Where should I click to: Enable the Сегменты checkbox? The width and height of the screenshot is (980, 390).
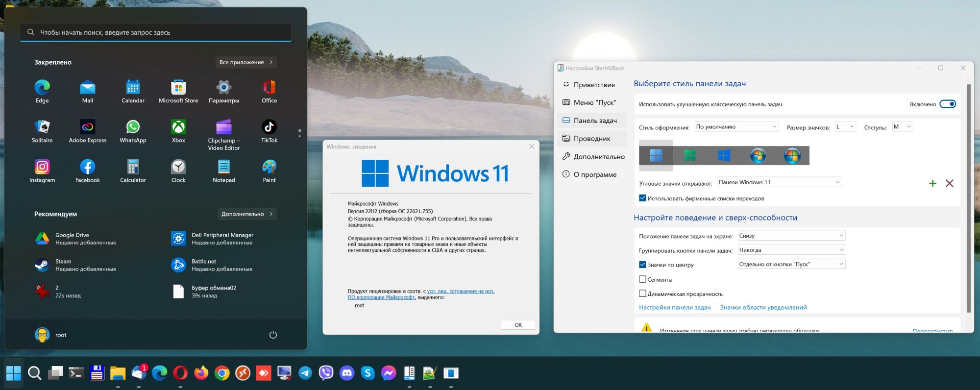click(x=642, y=279)
